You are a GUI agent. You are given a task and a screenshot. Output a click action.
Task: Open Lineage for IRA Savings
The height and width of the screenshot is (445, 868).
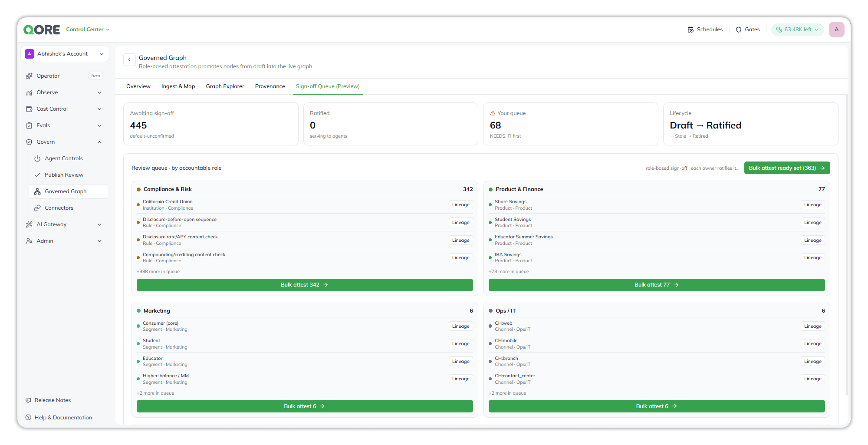tap(812, 258)
